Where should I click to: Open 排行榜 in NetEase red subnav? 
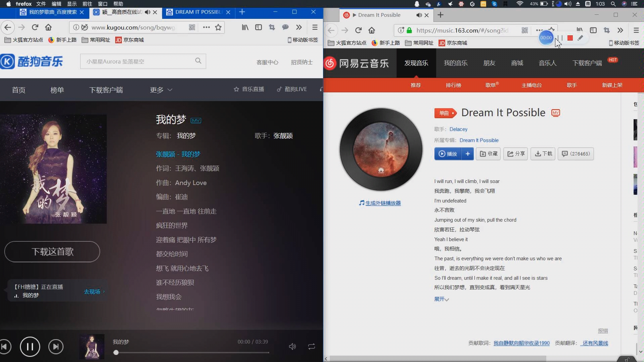pyautogui.click(x=453, y=85)
